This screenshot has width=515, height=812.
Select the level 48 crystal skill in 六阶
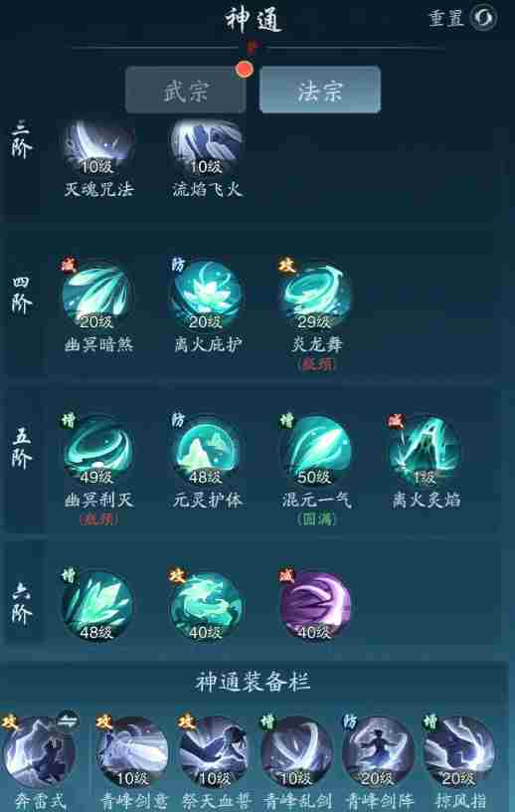click(x=98, y=607)
